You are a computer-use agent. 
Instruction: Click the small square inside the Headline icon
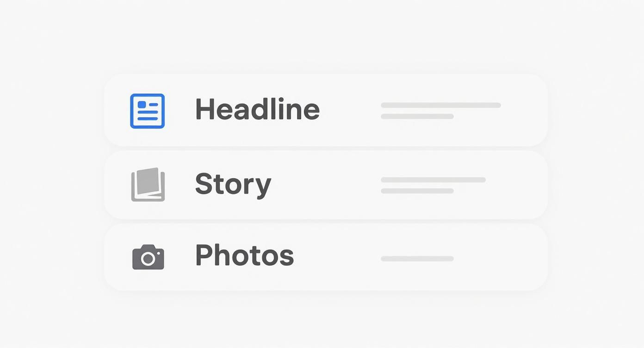click(142, 105)
